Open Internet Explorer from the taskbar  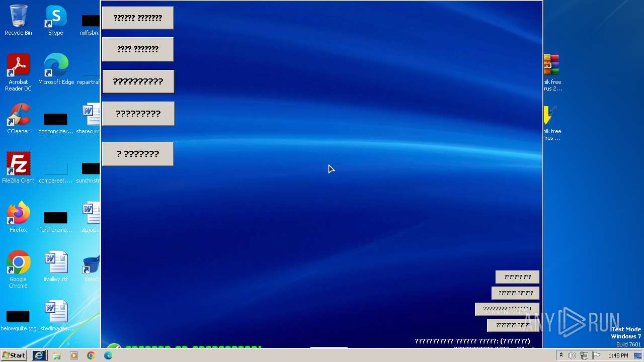pyautogui.click(x=39, y=355)
